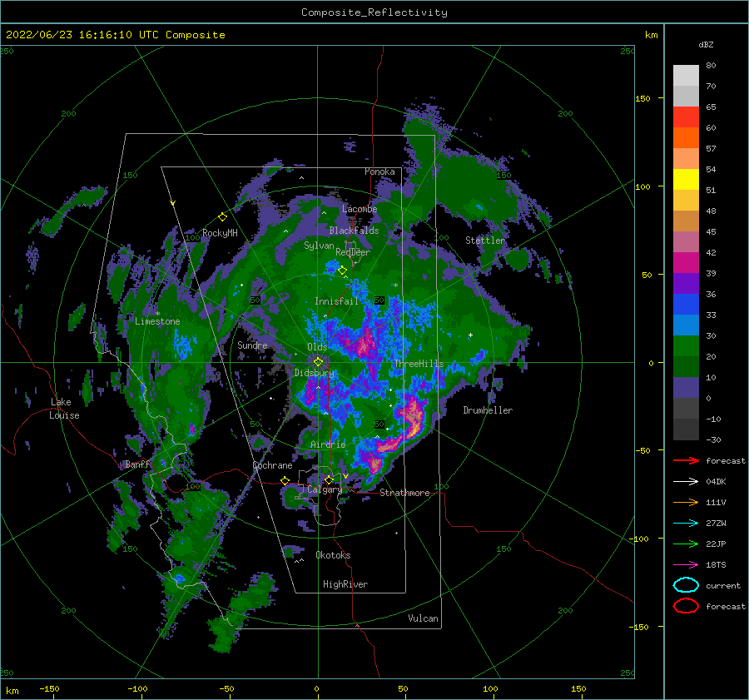Click the RockyMH label
Image resolution: width=749 pixels, height=700 pixels.
[x=220, y=233]
